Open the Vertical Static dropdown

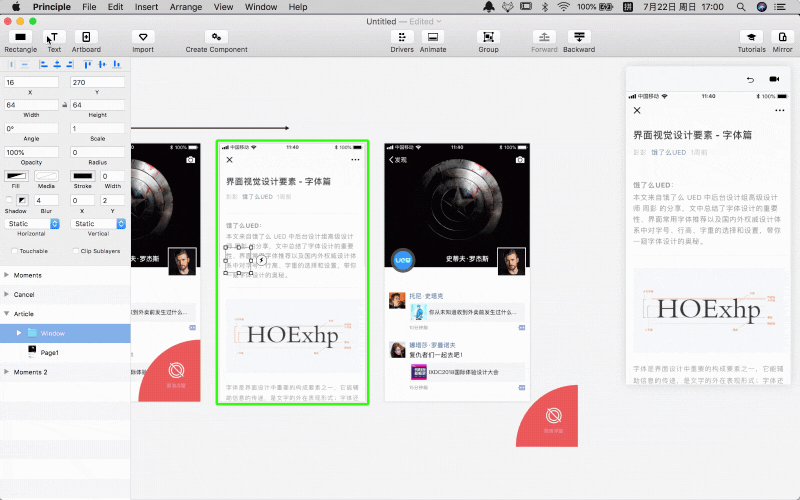point(97,224)
